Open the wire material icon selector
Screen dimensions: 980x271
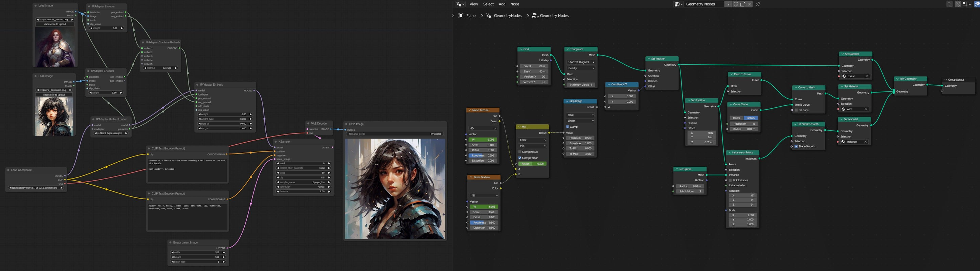point(843,109)
